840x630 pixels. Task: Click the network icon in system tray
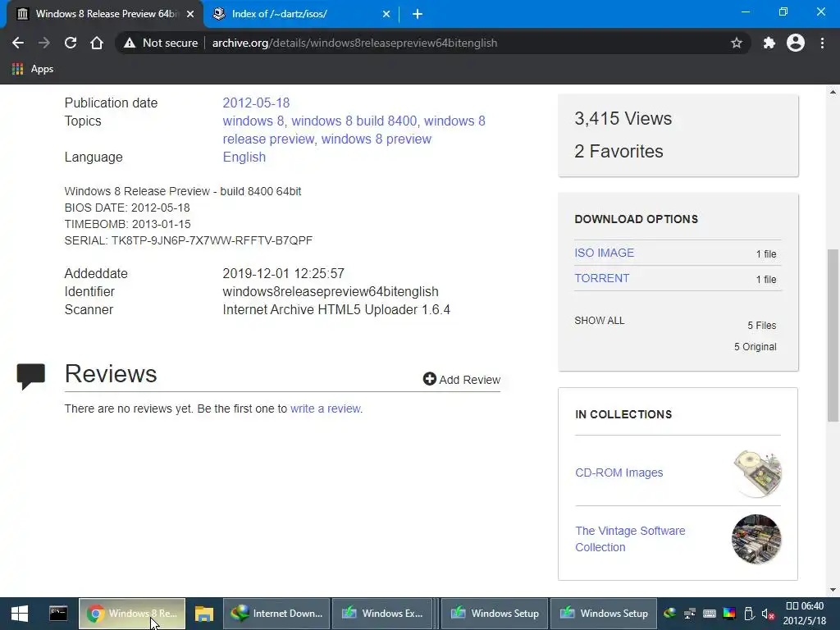point(689,614)
